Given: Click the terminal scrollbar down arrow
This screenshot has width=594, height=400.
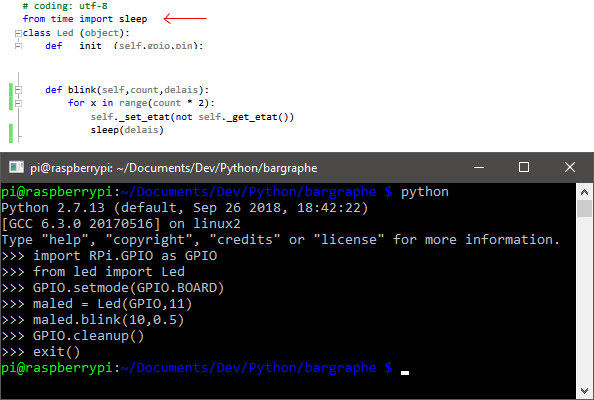Looking at the screenshot, I should coord(585,391).
